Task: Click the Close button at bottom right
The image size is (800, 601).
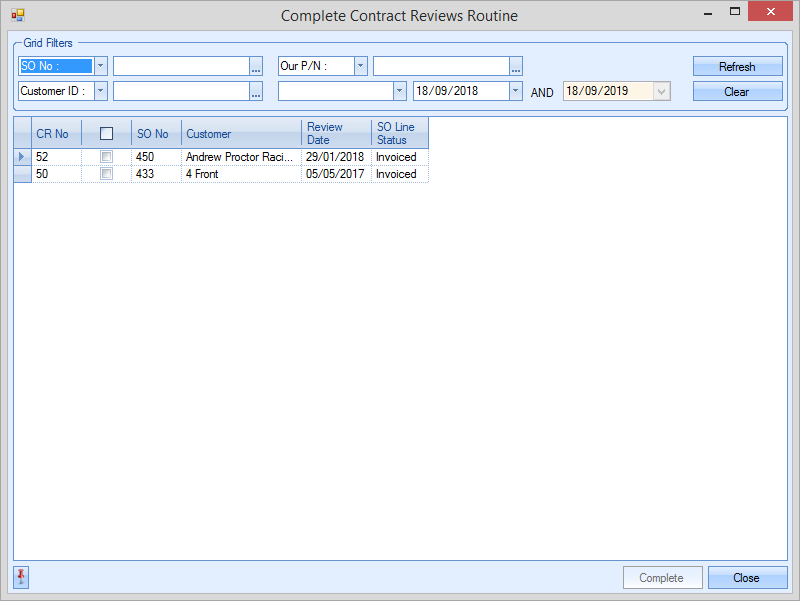Action: click(x=747, y=577)
